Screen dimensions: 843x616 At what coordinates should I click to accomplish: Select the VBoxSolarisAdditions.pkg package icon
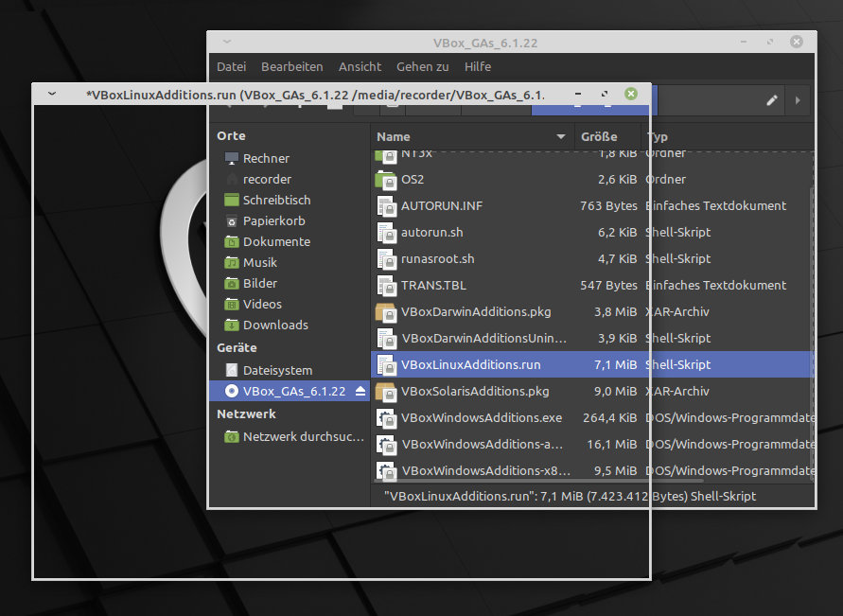click(385, 392)
